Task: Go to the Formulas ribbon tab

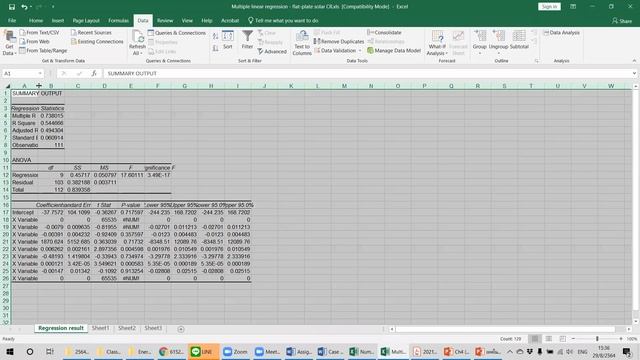Action: click(118, 20)
